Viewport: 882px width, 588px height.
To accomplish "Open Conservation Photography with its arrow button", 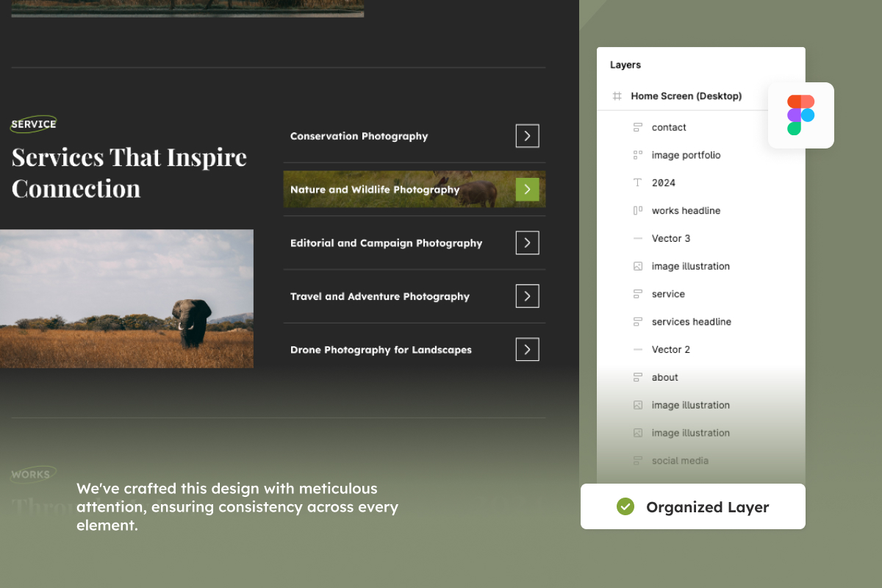I will pyautogui.click(x=527, y=136).
